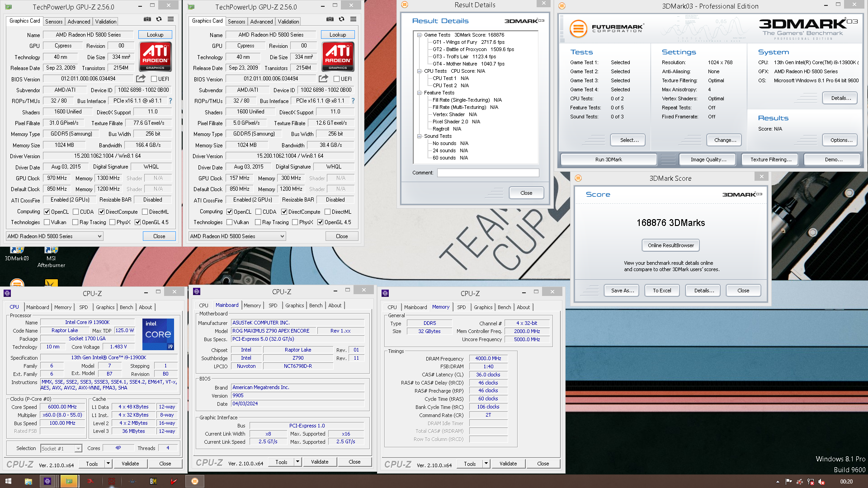Collapse the Feature Tests tree node
The image size is (868, 488).
coord(419,93)
